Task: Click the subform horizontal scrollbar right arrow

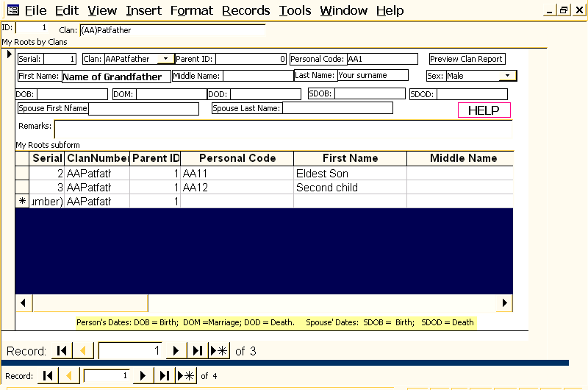Action: click(505, 302)
